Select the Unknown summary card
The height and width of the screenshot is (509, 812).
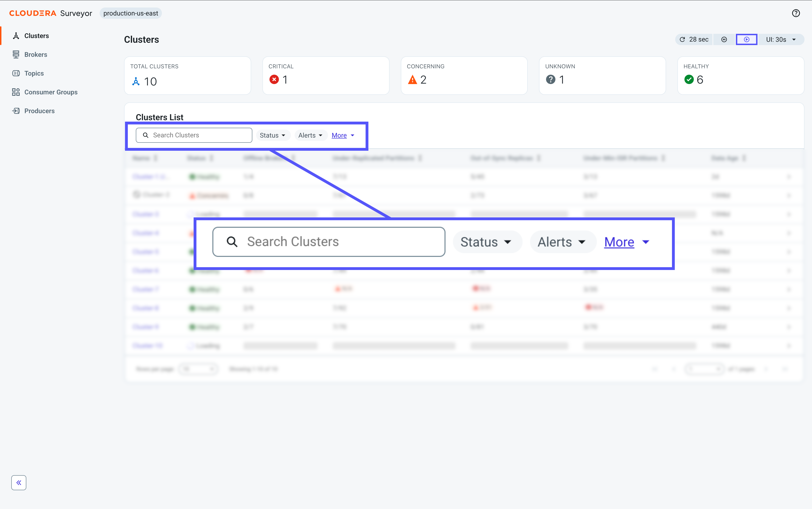(x=602, y=75)
